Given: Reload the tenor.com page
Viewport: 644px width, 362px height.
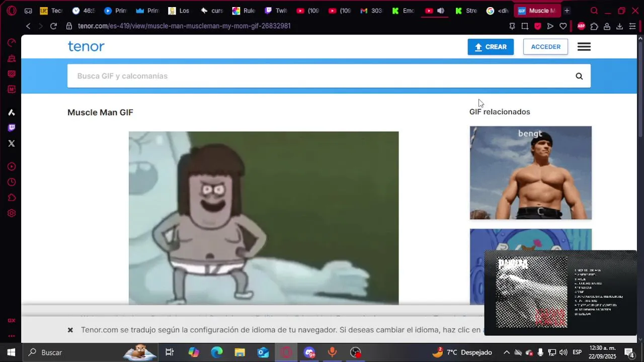Looking at the screenshot, I should pyautogui.click(x=53, y=26).
